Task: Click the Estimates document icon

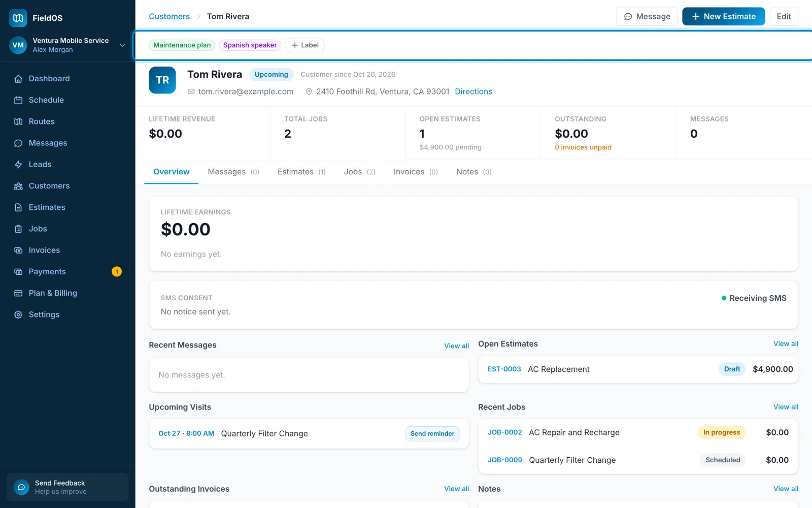Action: point(18,207)
